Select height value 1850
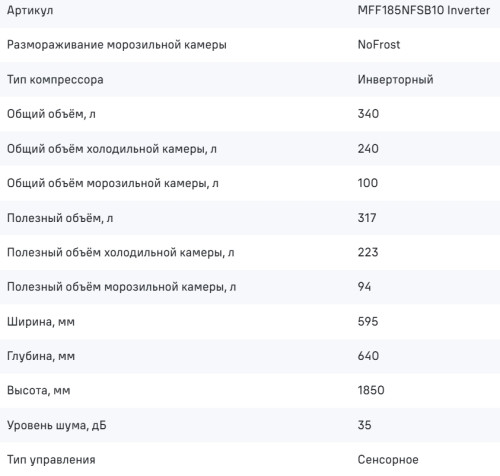 click(x=371, y=390)
